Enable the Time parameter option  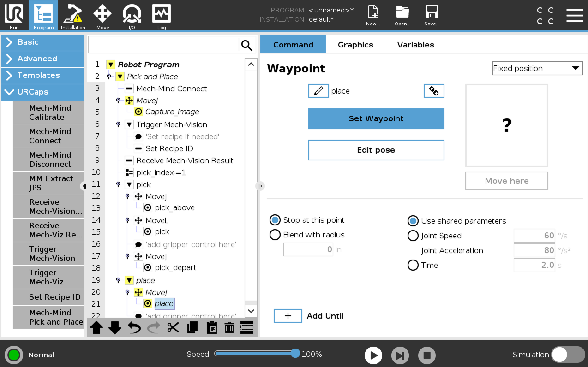point(413,265)
